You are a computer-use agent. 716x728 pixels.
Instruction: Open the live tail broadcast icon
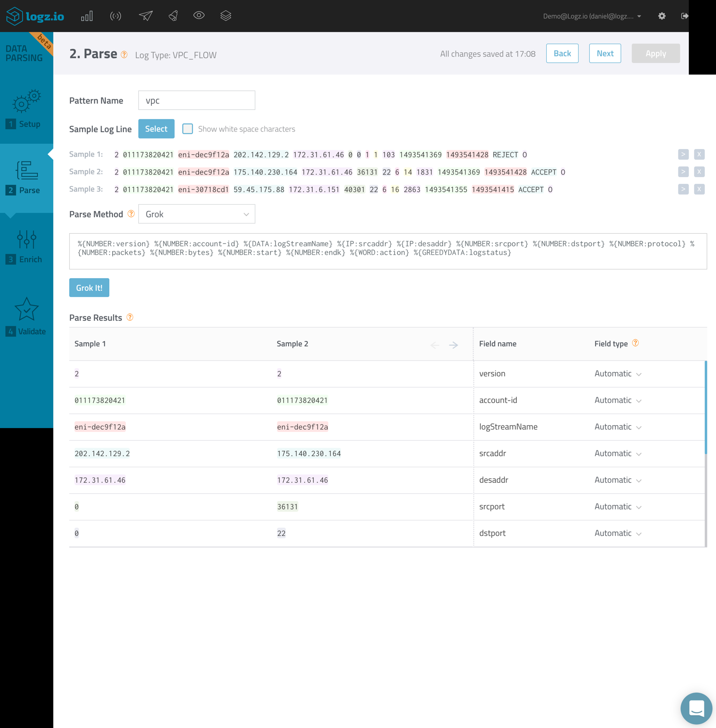point(116,16)
